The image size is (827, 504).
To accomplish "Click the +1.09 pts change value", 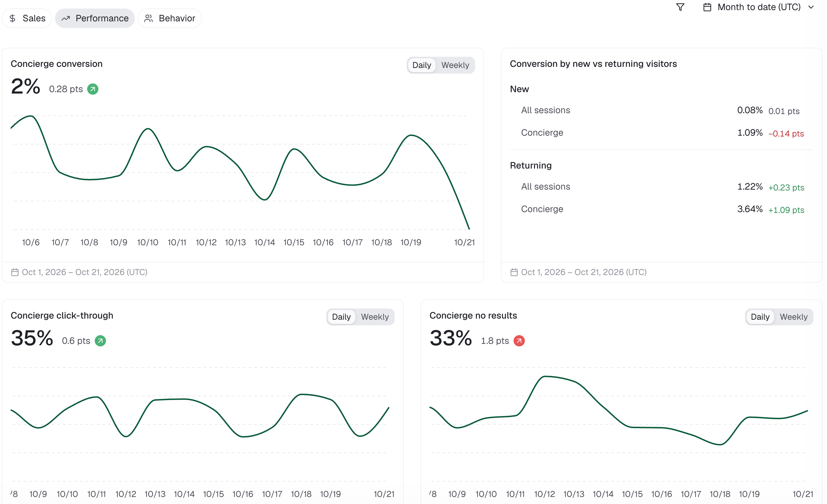I will pyautogui.click(x=786, y=210).
